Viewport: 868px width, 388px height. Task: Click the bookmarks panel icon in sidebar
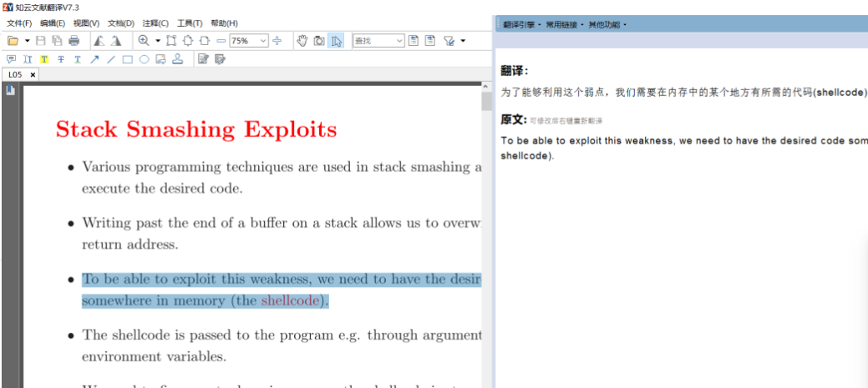(10, 91)
